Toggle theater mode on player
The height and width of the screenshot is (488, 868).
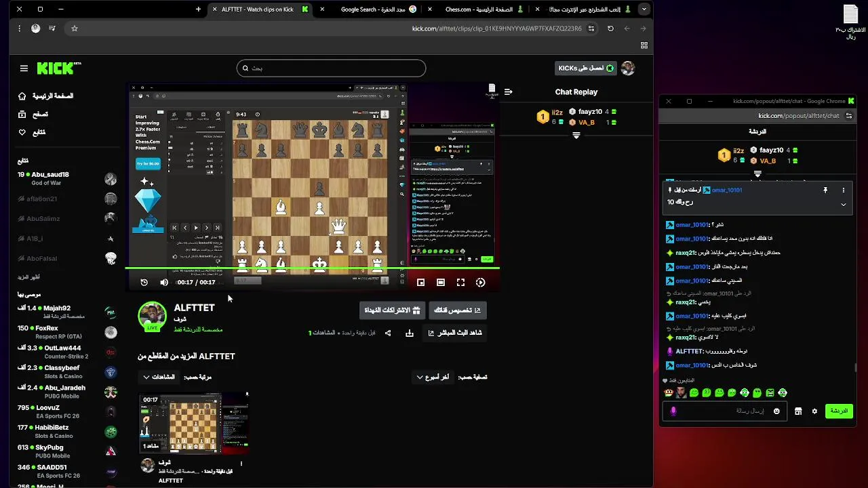(441, 283)
